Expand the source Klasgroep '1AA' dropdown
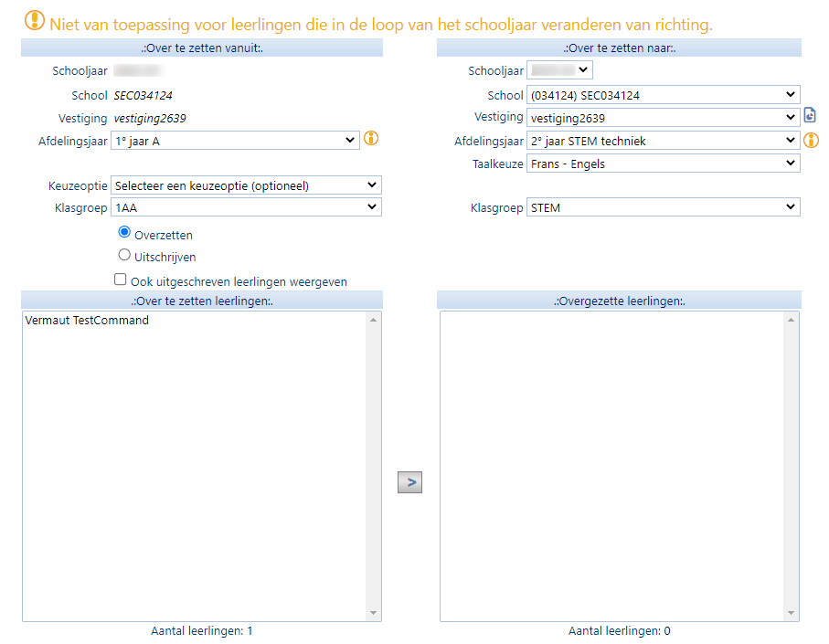This screenshot has height=644, width=829. (x=245, y=207)
